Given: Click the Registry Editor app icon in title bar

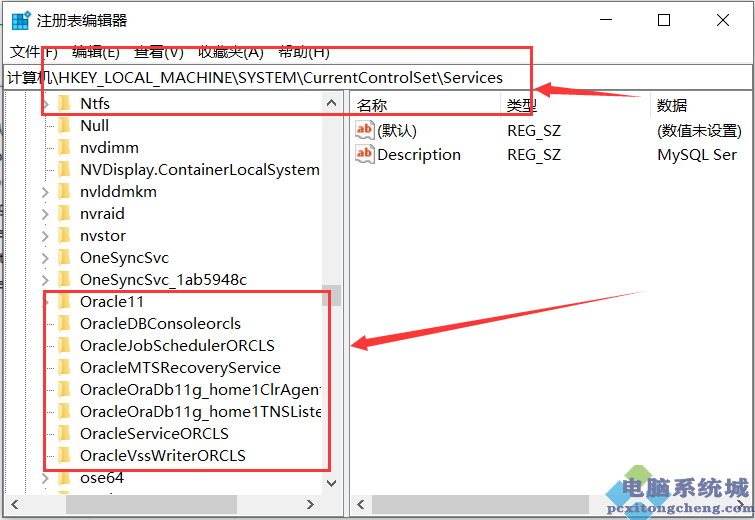Looking at the screenshot, I should 21,20.
